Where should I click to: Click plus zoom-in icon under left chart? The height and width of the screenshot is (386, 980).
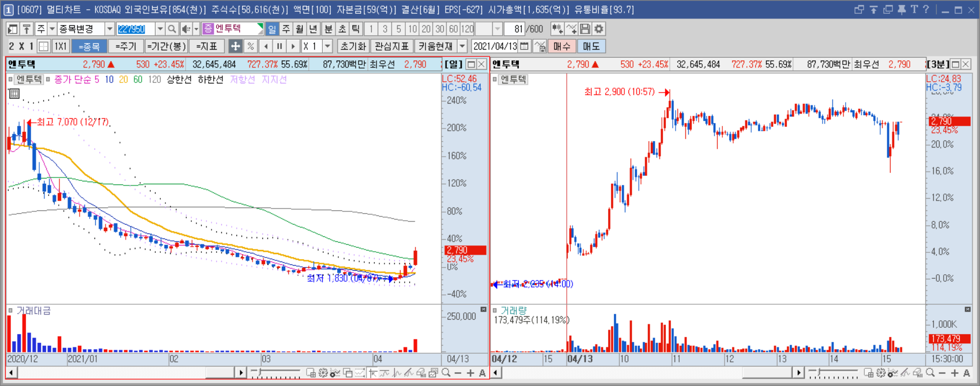click(x=470, y=373)
